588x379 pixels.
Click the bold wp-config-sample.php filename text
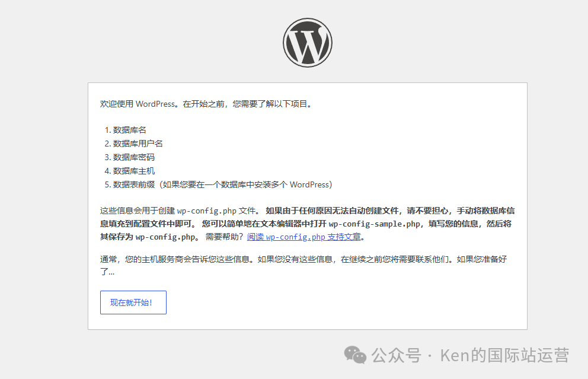point(374,224)
